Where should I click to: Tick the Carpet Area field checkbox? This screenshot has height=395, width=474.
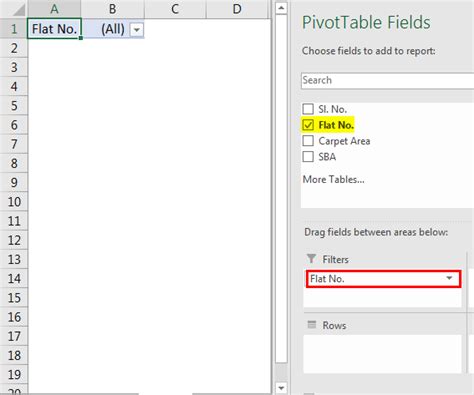pos(308,141)
